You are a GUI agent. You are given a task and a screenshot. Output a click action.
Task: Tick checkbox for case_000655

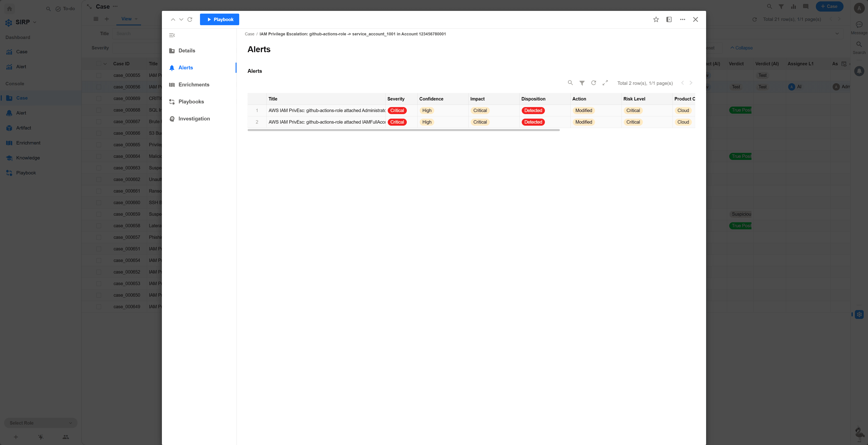tap(99, 76)
